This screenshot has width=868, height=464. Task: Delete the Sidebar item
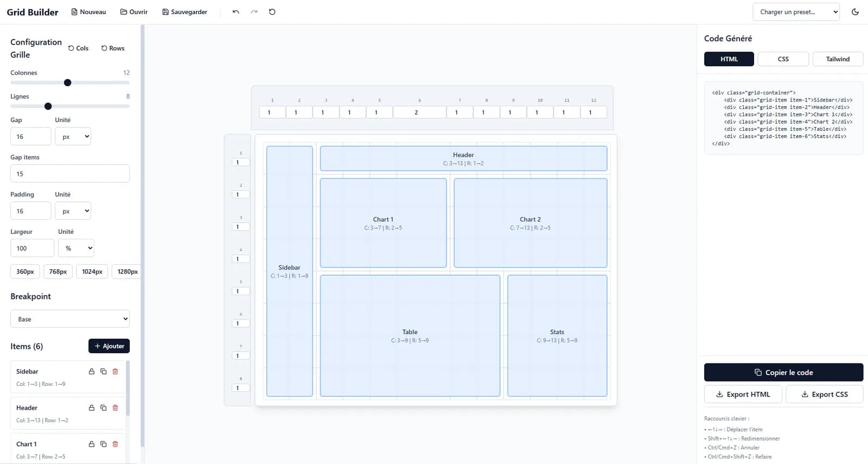115,372
